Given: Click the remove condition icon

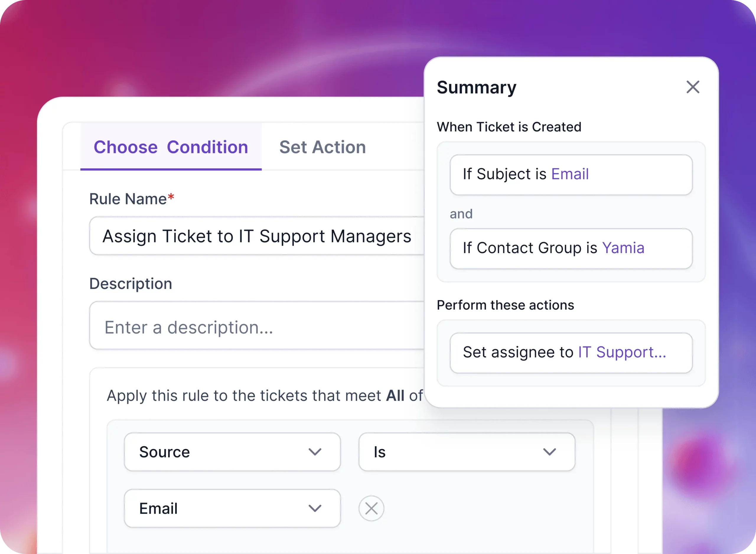Looking at the screenshot, I should 371,508.
